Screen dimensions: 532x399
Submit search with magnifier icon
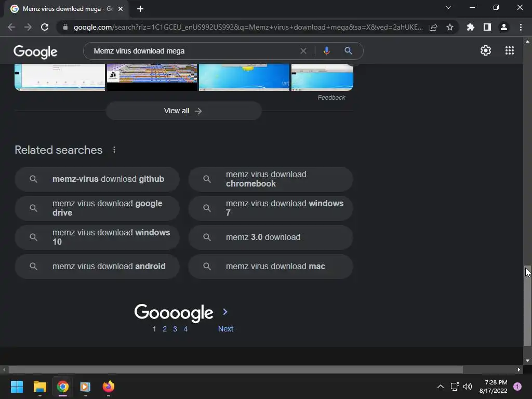348,51
